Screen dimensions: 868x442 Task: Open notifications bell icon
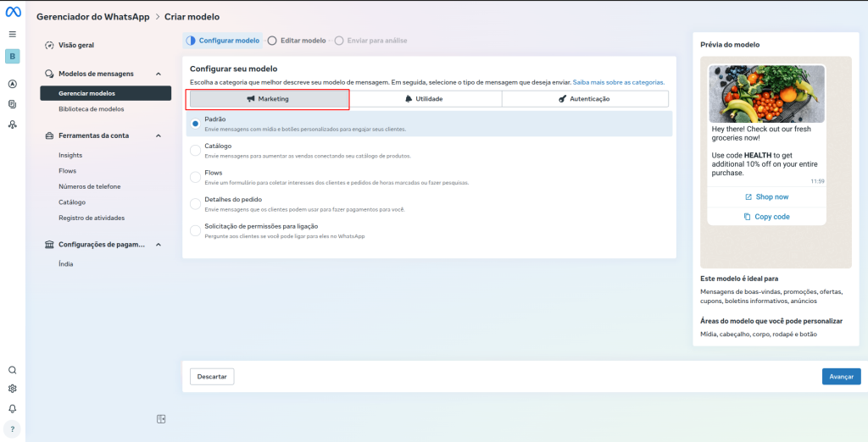click(x=13, y=408)
